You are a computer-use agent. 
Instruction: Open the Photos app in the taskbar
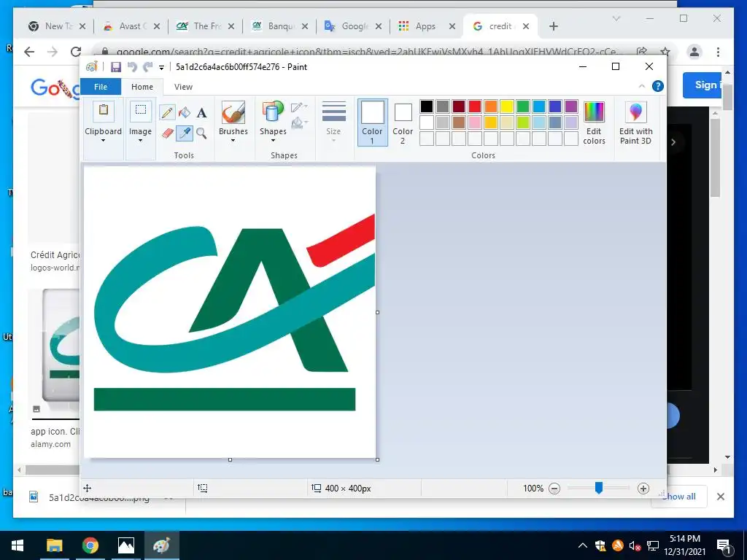pos(126,545)
